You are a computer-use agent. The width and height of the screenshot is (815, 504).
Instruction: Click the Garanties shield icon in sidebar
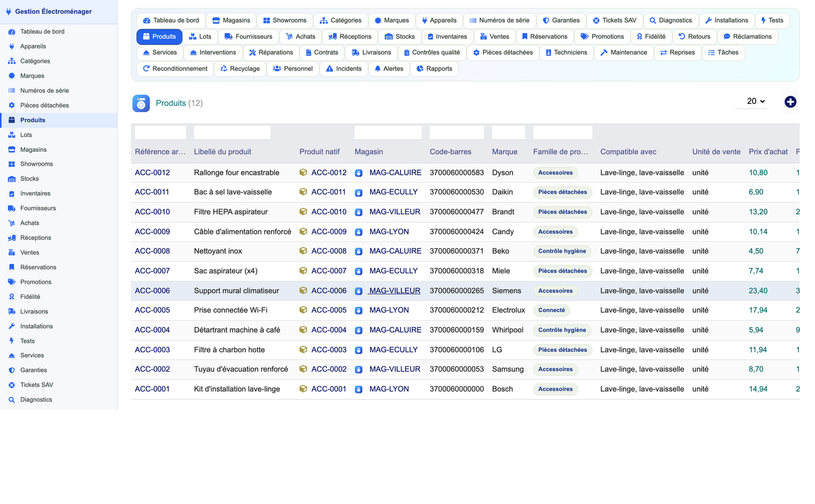click(11, 370)
